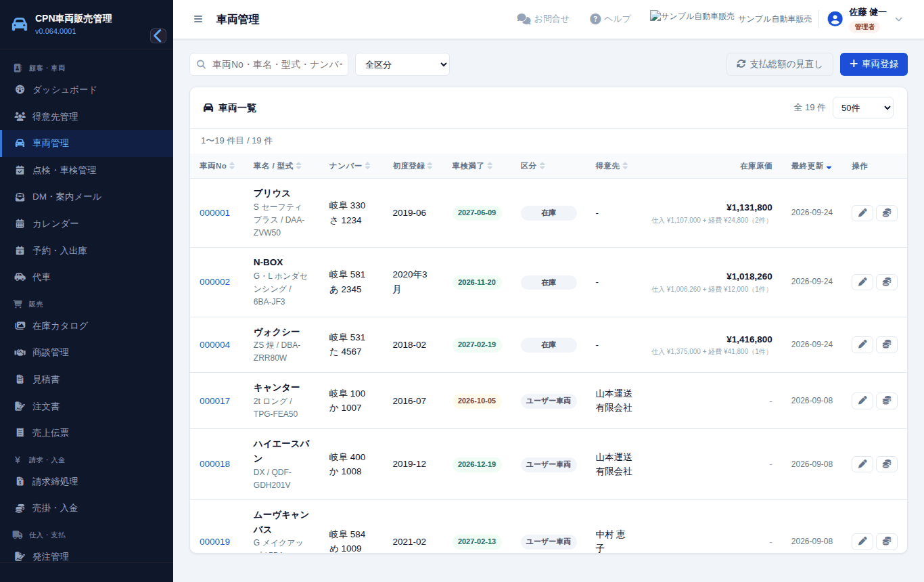Open the 全区分 category filter dropdown
Screen dimensions: 924x582
[402, 64]
